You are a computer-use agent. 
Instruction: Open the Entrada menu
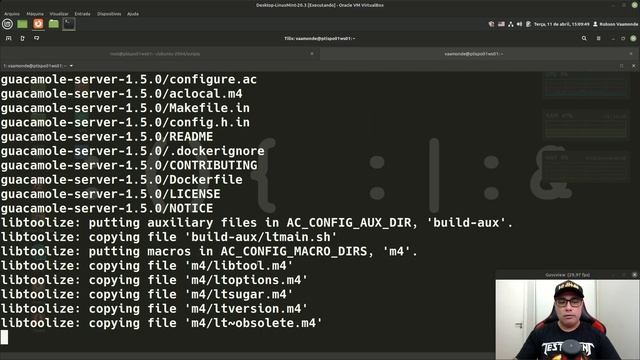click(x=82, y=14)
